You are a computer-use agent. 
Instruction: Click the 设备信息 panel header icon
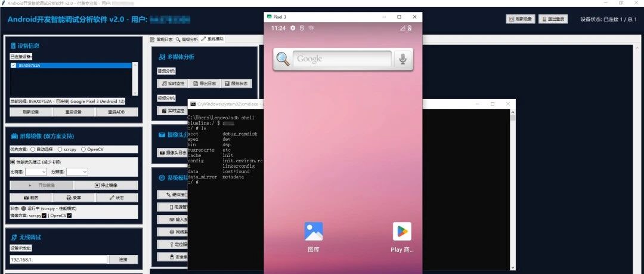[x=13, y=45]
